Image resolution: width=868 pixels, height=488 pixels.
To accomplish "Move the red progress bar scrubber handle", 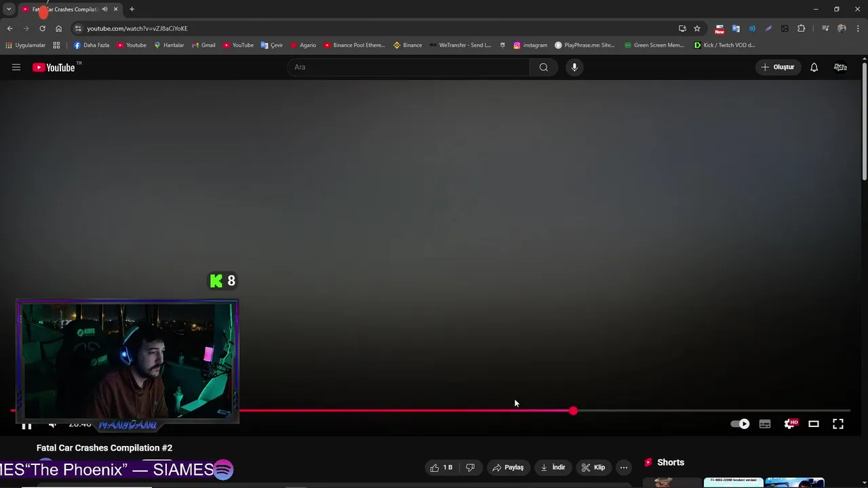I will [574, 411].
